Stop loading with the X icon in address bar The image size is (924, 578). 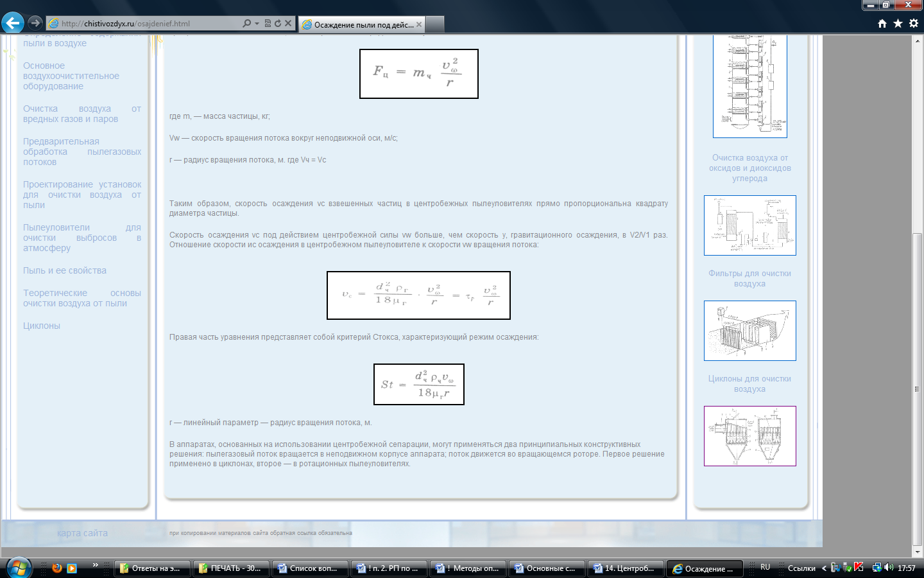(288, 23)
